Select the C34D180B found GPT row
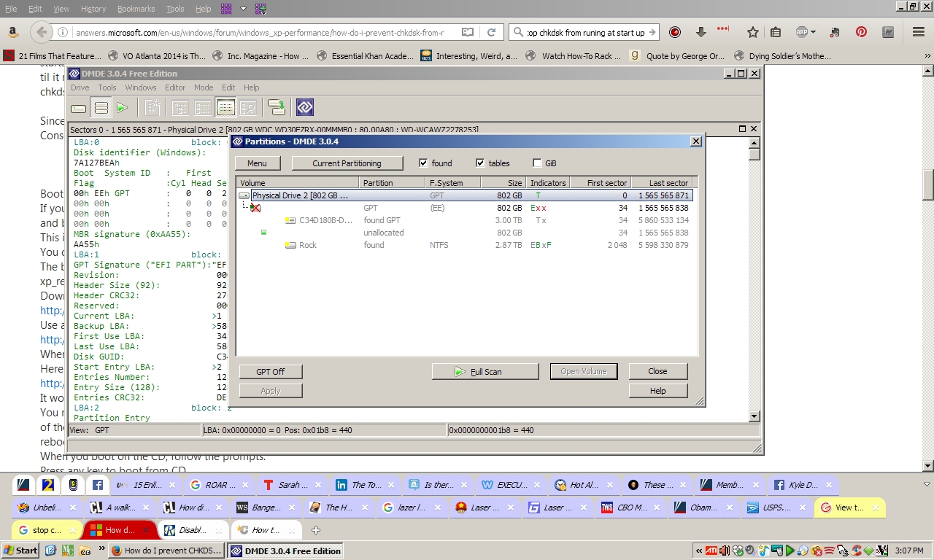The width and height of the screenshot is (934, 560). click(464, 220)
